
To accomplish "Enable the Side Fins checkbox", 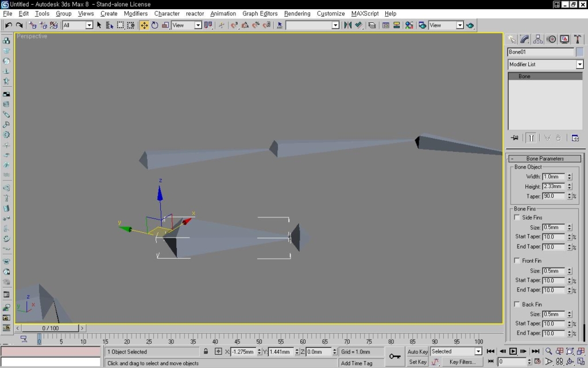I will tap(517, 217).
